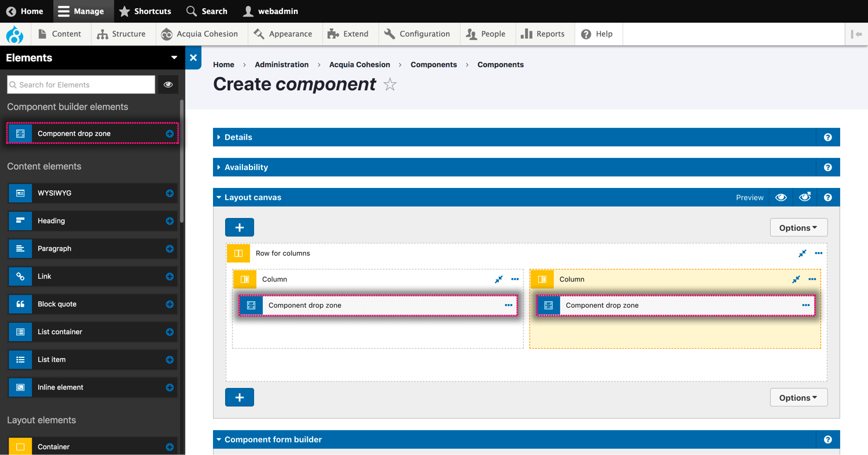
Task: Open help for the Availability section
Action: point(827,167)
